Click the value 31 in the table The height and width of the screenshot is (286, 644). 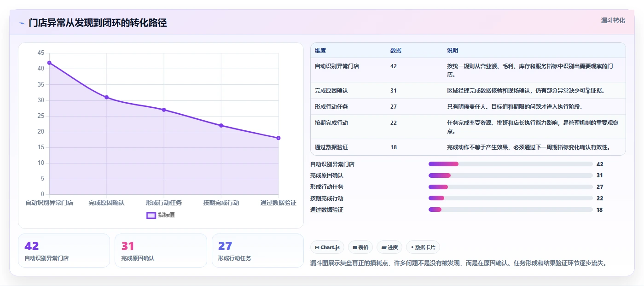[x=394, y=90]
